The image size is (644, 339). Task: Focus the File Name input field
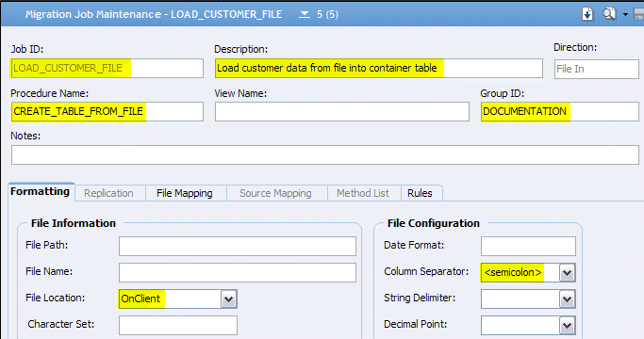(x=238, y=272)
